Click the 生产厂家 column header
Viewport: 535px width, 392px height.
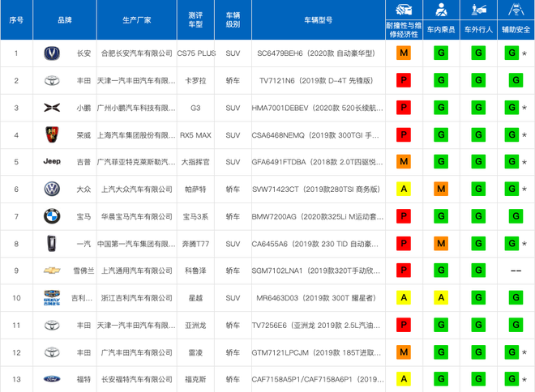point(137,20)
